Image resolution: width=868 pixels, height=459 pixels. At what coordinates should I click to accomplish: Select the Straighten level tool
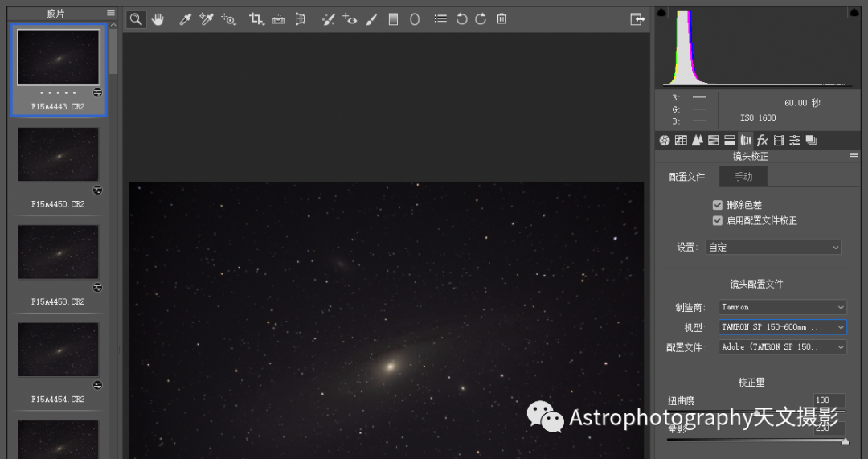(x=278, y=19)
